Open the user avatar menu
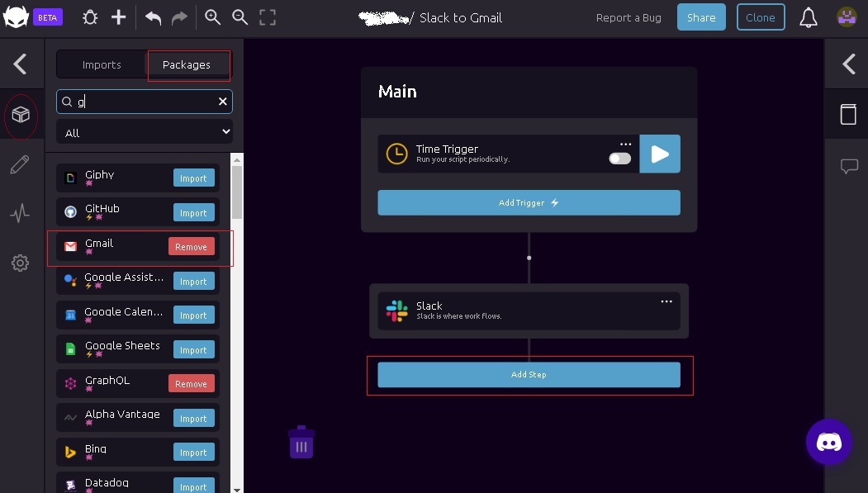 (847, 17)
